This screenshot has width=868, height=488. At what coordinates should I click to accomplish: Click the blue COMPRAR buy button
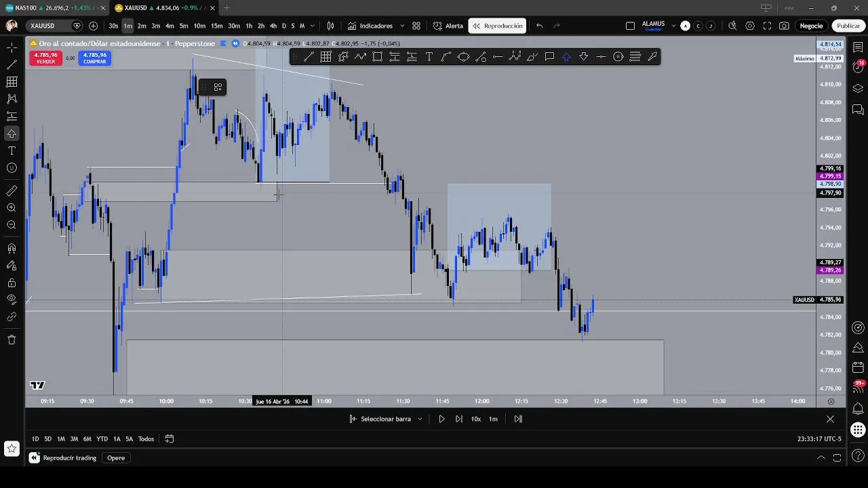point(94,58)
